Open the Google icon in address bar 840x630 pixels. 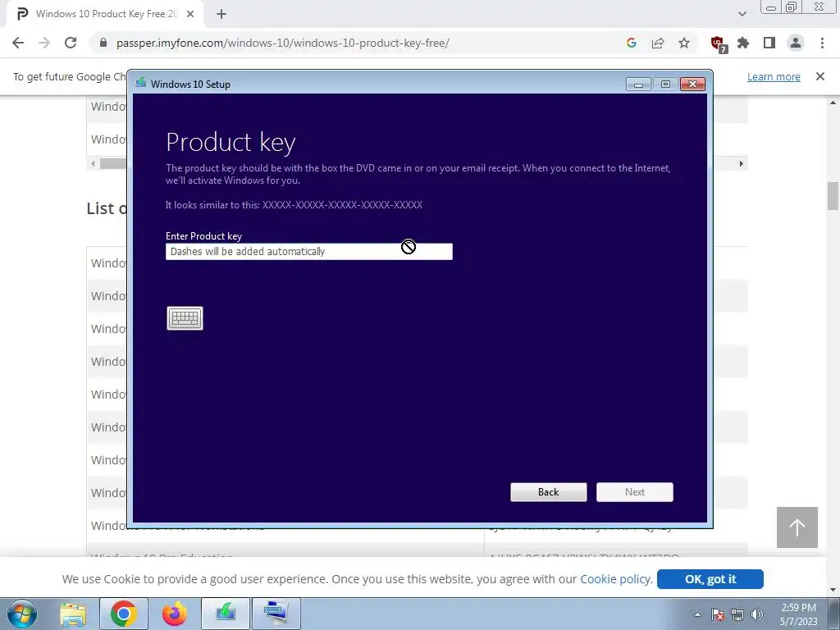[632, 43]
